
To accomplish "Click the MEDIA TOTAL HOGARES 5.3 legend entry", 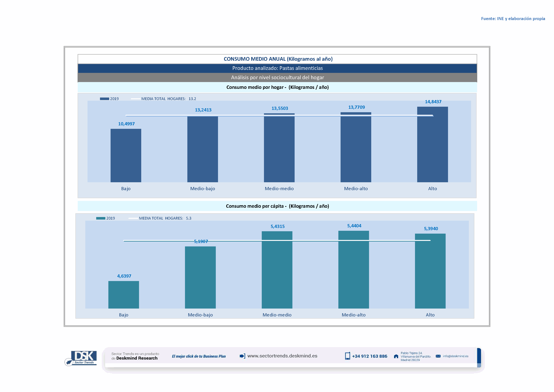I will [165, 218].
